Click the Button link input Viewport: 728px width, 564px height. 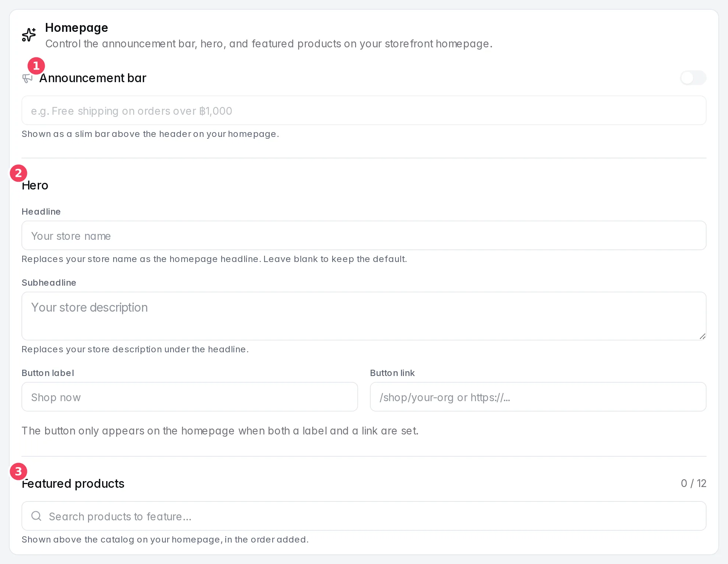(x=538, y=397)
